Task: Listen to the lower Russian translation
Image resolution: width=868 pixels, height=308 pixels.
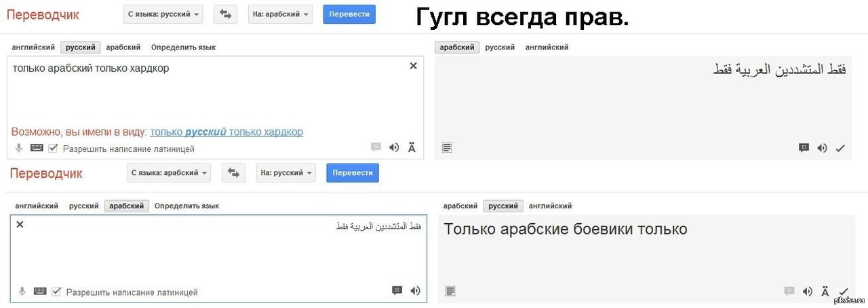Action: pos(807,291)
